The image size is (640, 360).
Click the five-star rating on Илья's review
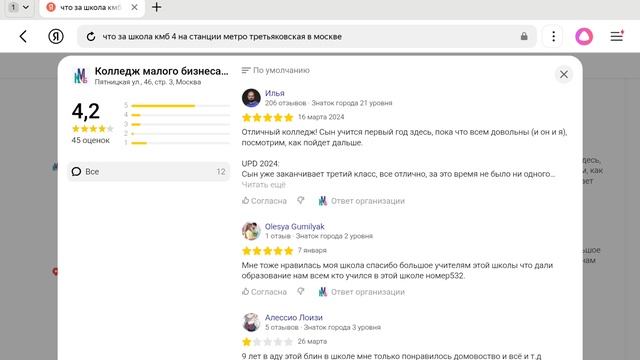coord(268,118)
